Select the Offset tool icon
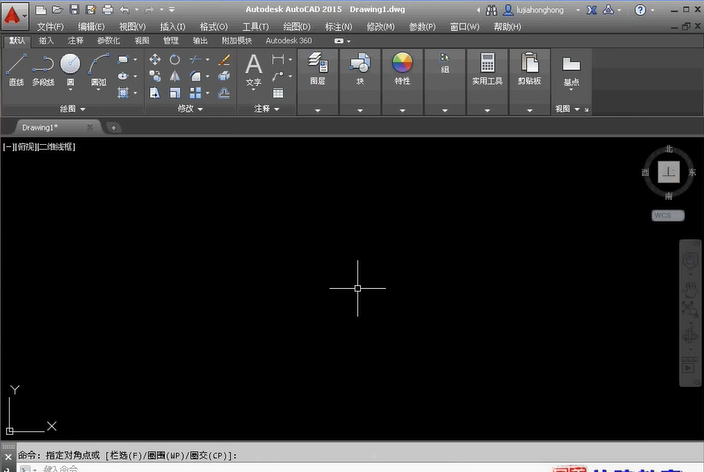704x472 pixels. pyautogui.click(x=224, y=93)
